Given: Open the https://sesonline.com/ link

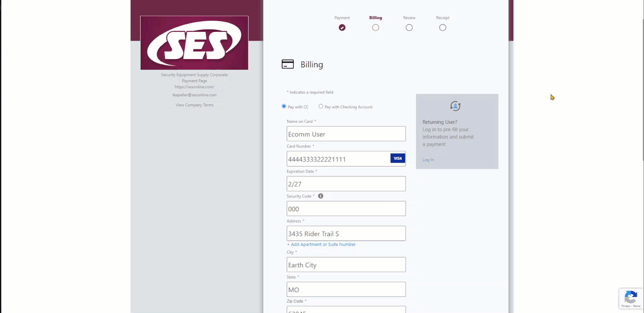Looking at the screenshot, I should pos(194,87).
